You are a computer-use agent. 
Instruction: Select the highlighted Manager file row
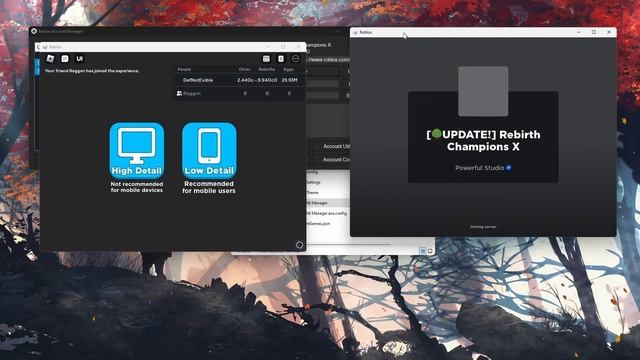(327, 203)
